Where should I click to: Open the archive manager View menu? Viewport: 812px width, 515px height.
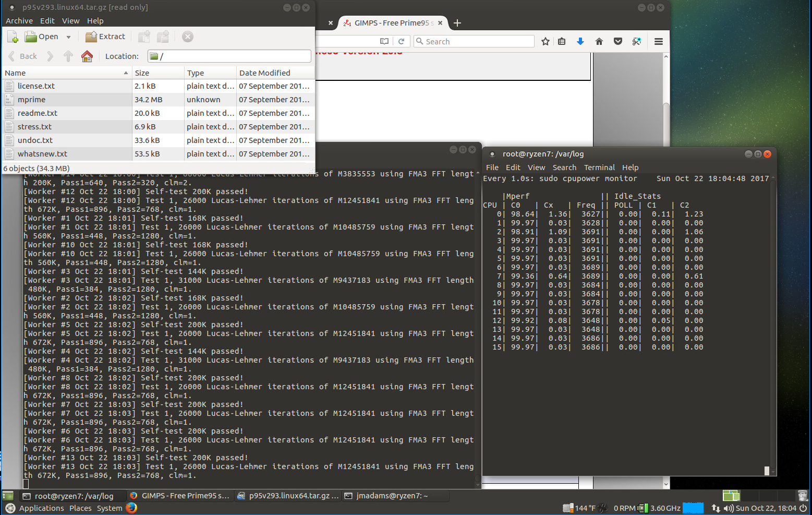click(71, 21)
